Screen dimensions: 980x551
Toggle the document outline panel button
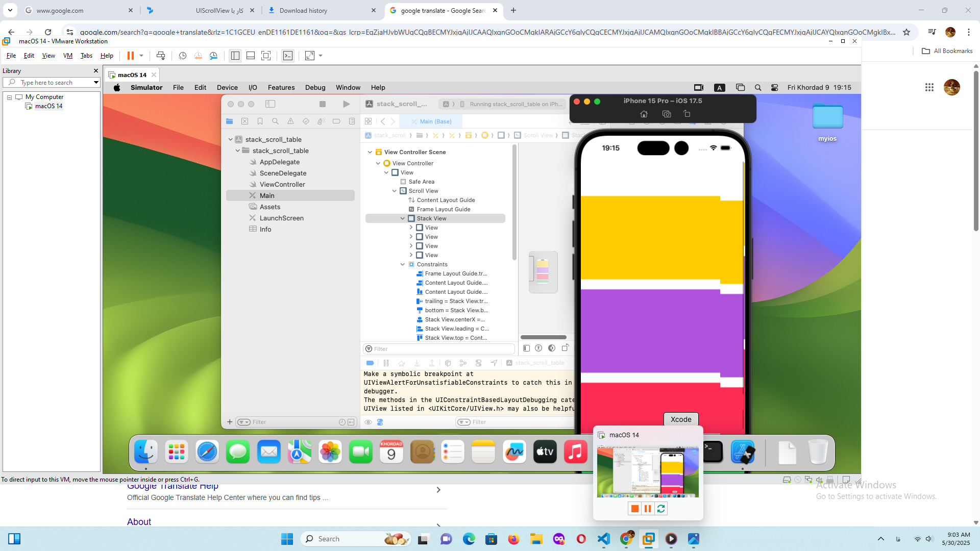pos(526,348)
